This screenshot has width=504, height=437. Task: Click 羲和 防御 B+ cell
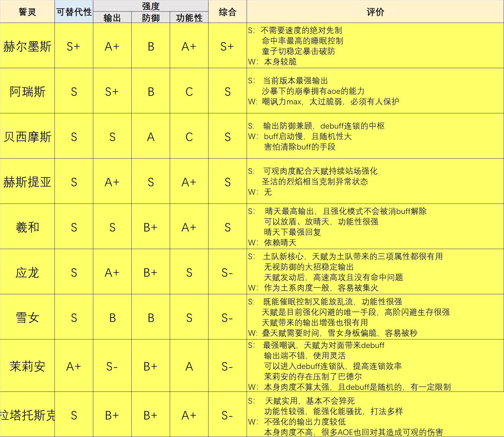pos(151,226)
